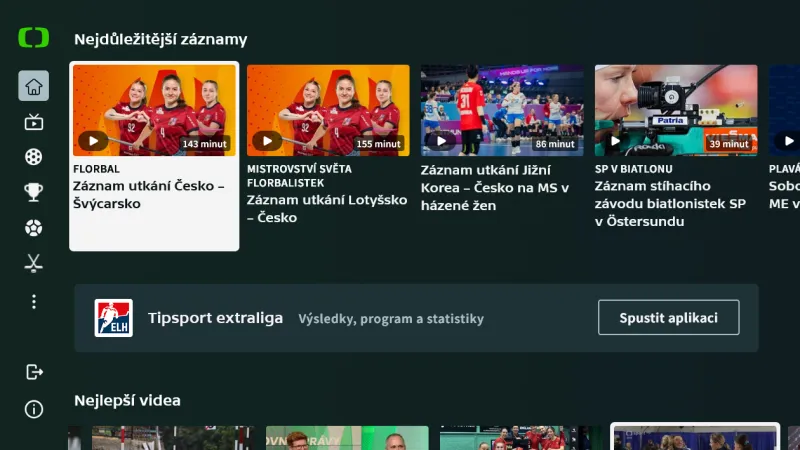Click the logout exit icon
Image resolution: width=800 pixels, height=450 pixels.
click(34, 372)
